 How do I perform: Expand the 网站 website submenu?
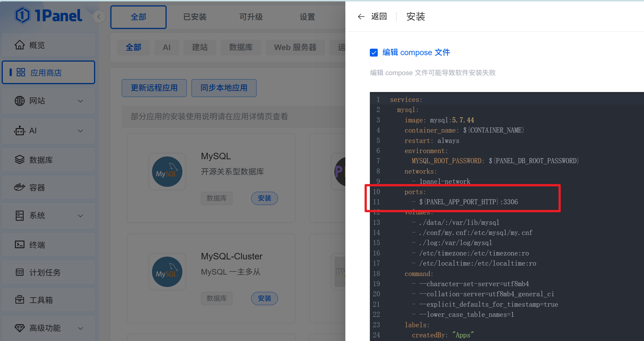point(80,101)
